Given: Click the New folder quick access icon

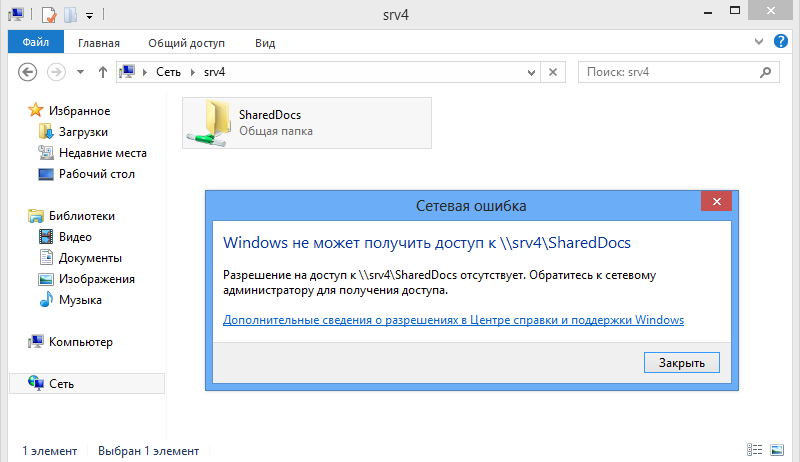Looking at the screenshot, I should coord(70,15).
